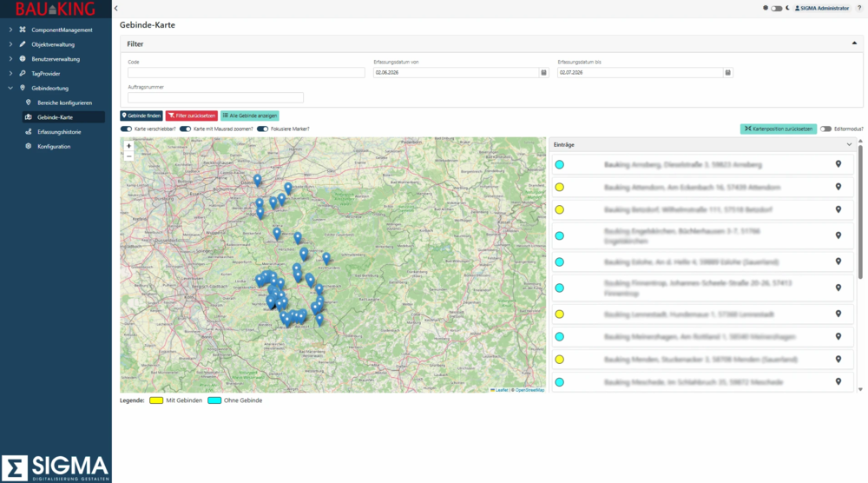Click 'Kartenposition zurücksetzen' button
Screen dimensions: 868x483
pyautogui.click(x=779, y=129)
